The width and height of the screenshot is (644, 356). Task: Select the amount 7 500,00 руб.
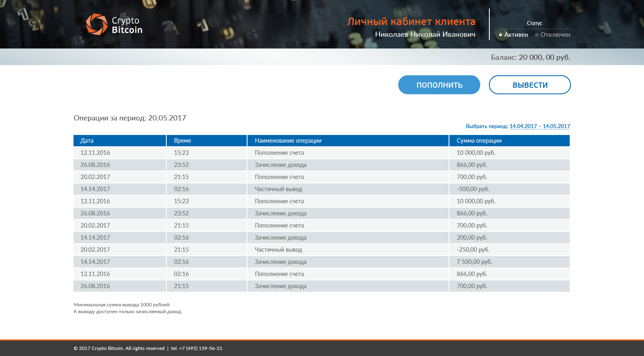click(x=474, y=262)
